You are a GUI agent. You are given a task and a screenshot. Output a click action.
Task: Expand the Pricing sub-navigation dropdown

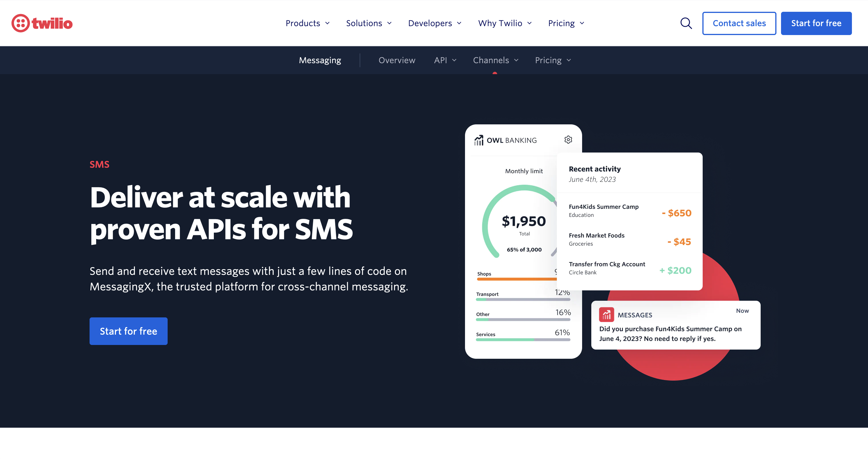coord(553,60)
